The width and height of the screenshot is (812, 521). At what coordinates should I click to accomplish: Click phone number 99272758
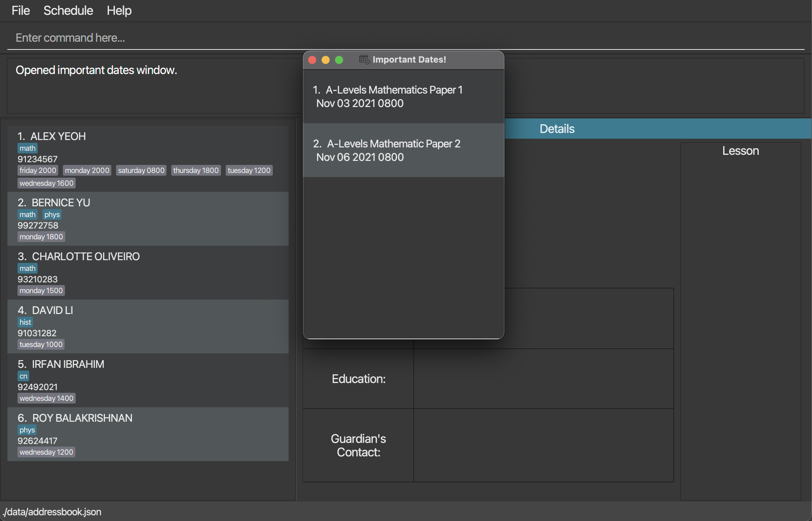coord(38,225)
